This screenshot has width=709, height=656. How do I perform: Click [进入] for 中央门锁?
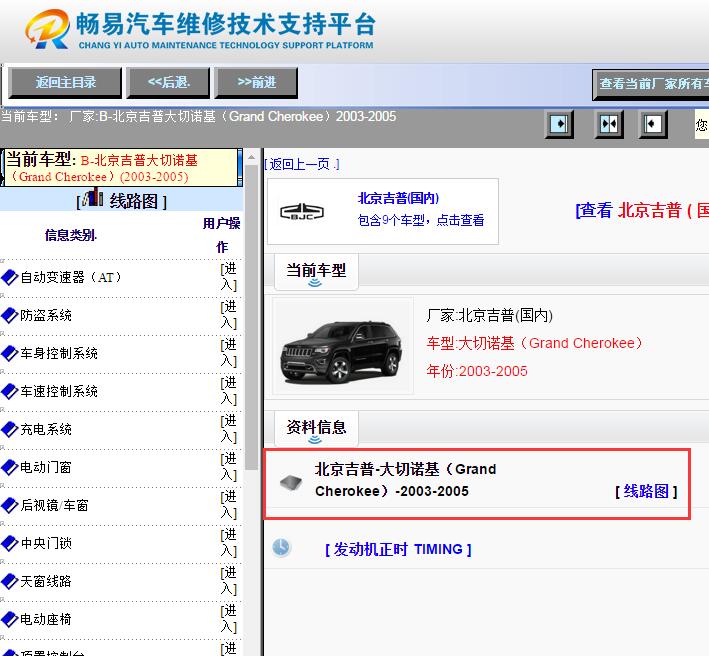click(228, 543)
